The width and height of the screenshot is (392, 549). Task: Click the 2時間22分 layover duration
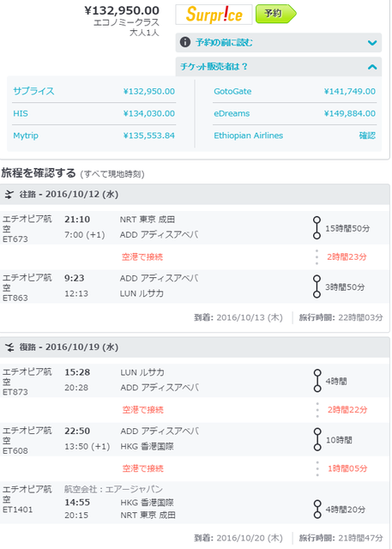point(347,410)
